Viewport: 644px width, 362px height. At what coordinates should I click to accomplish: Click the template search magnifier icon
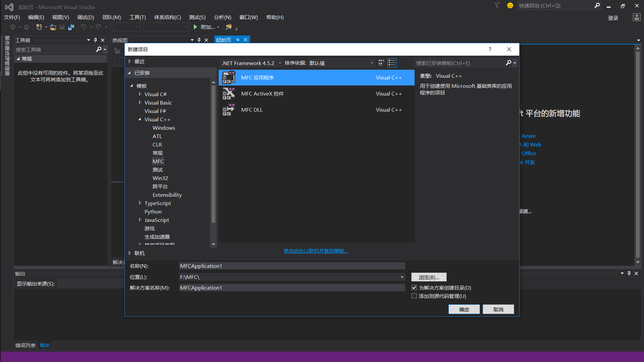[x=508, y=63]
